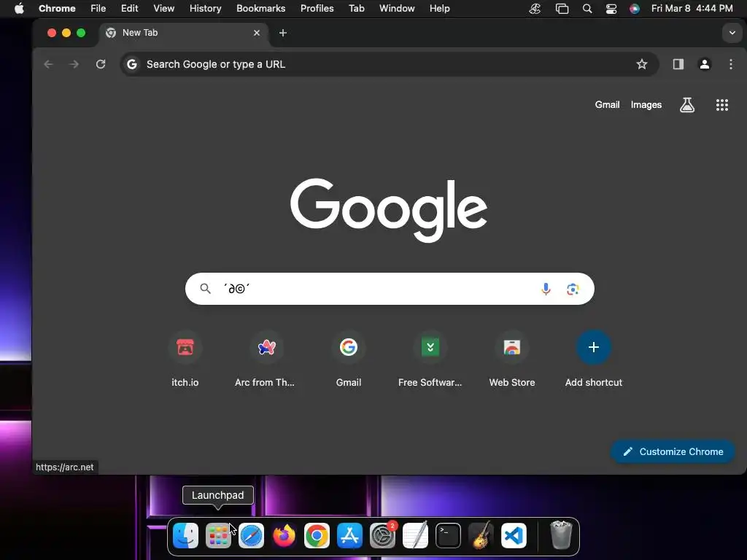Image resolution: width=747 pixels, height=560 pixels.
Task: Open the View menu
Action: pyautogui.click(x=164, y=9)
